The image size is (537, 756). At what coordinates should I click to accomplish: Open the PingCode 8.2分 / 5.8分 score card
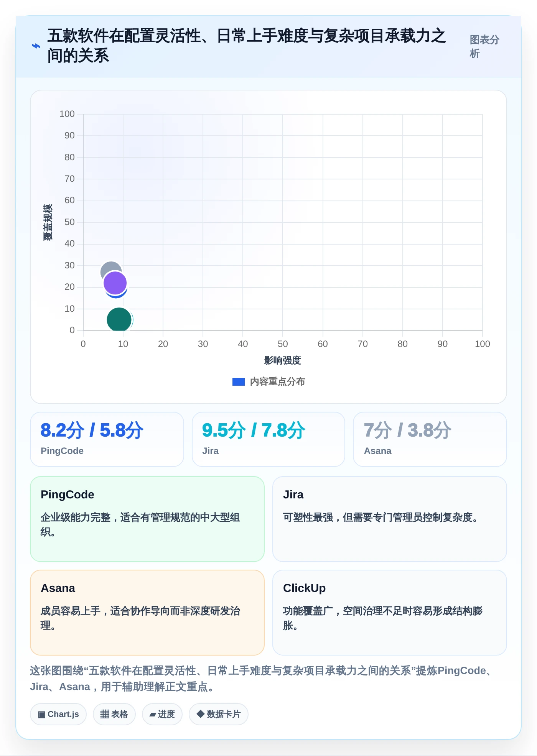pyautogui.click(x=107, y=439)
